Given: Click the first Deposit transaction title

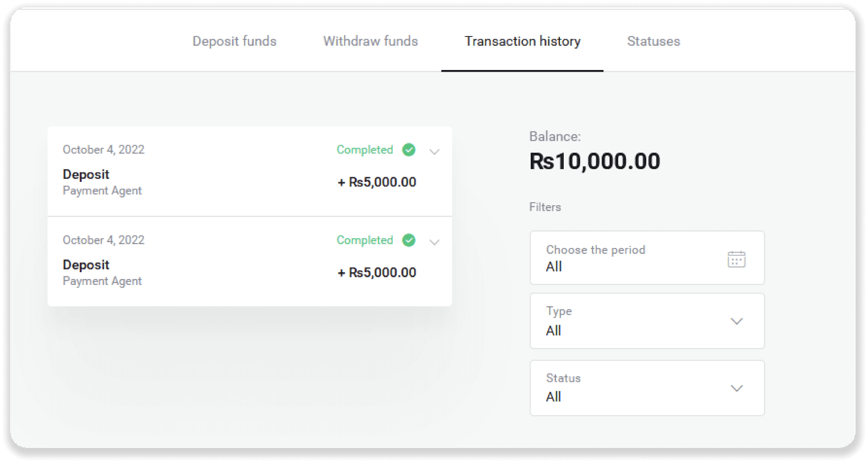Looking at the screenshot, I should tap(86, 174).
